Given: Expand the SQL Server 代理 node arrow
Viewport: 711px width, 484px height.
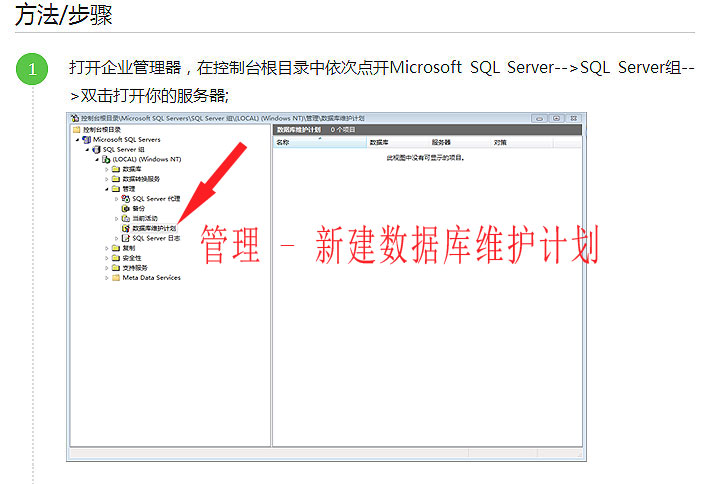Looking at the screenshot, I should click(117, 199).
